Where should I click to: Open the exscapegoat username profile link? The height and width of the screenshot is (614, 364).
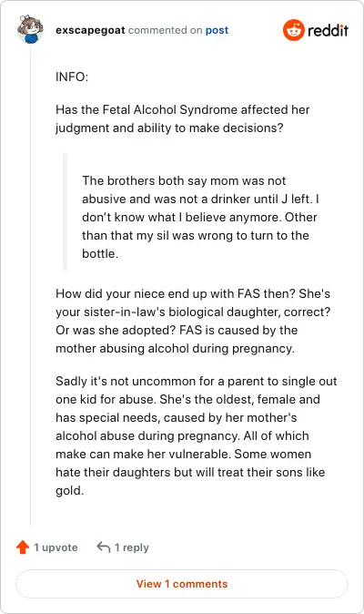[90, 30]
